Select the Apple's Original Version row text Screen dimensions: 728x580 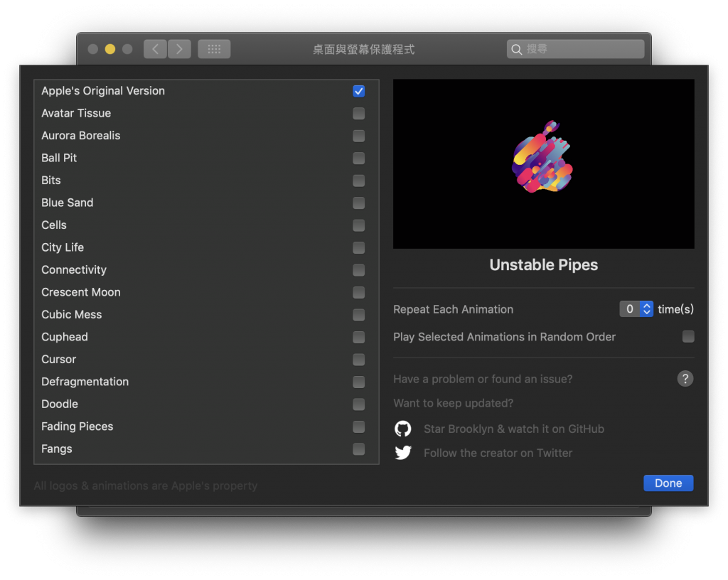click(103, 91)
